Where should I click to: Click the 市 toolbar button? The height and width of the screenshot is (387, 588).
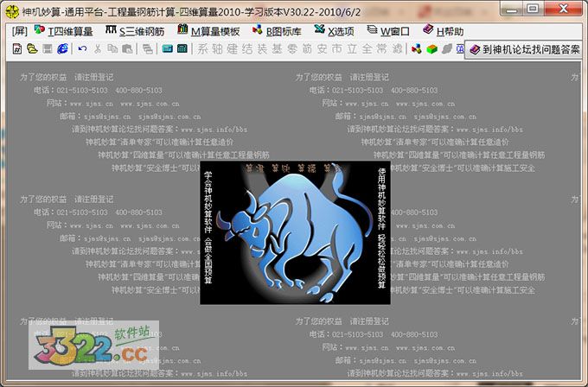coord(337,48)
